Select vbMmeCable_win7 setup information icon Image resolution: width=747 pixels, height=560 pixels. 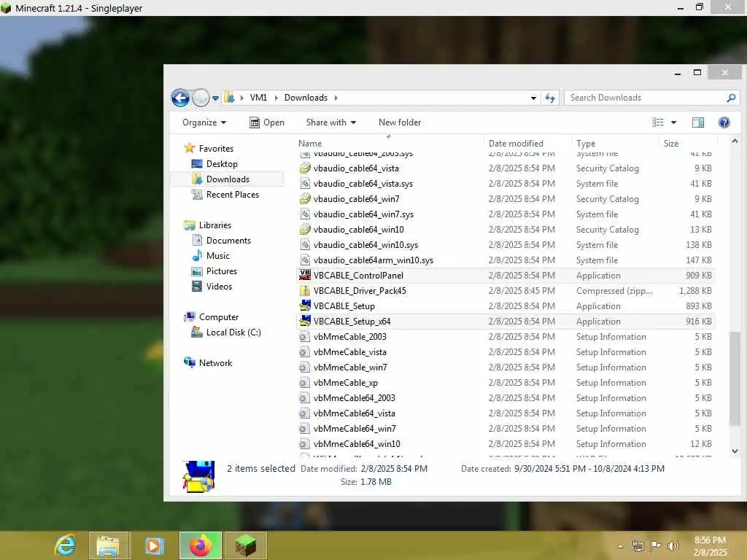[x=305, y=367]
